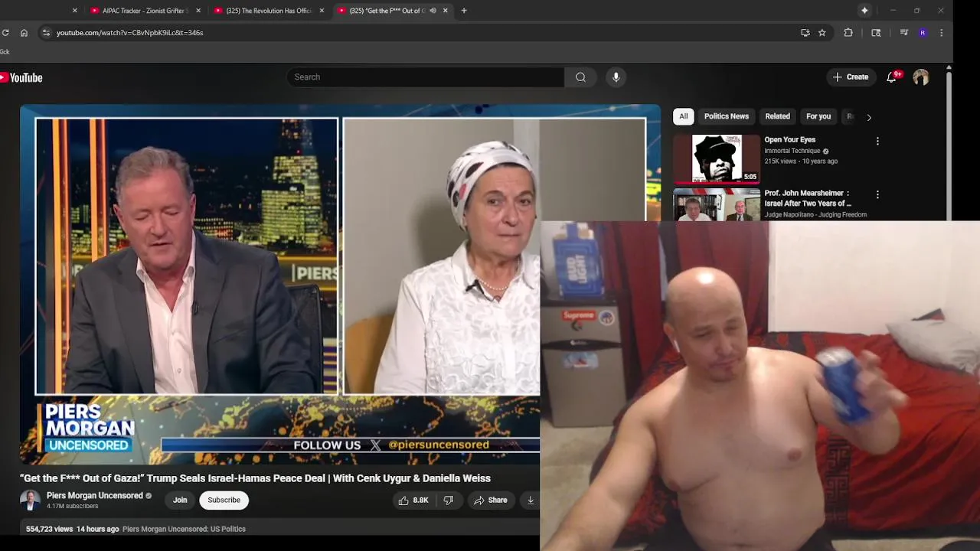980x551 pixels.
Task: Mute the playing tab via speaker icon
Action: click(x=433, y=11)
